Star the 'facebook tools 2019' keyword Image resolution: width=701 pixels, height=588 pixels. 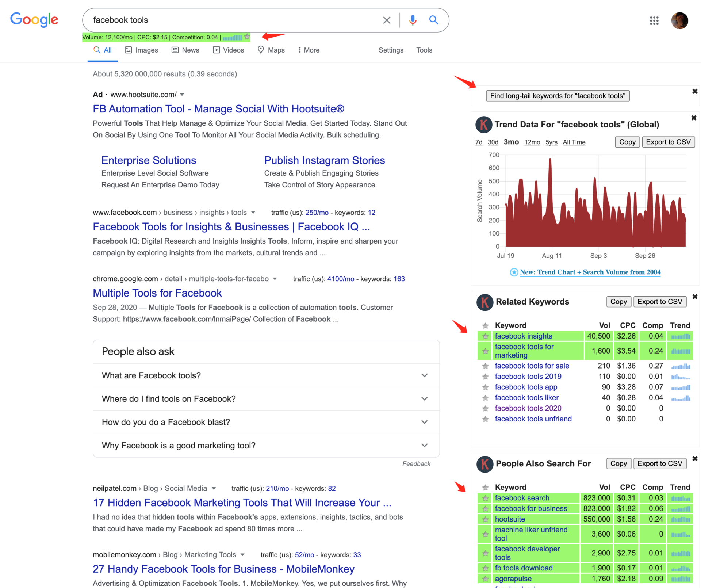(485, 377)
